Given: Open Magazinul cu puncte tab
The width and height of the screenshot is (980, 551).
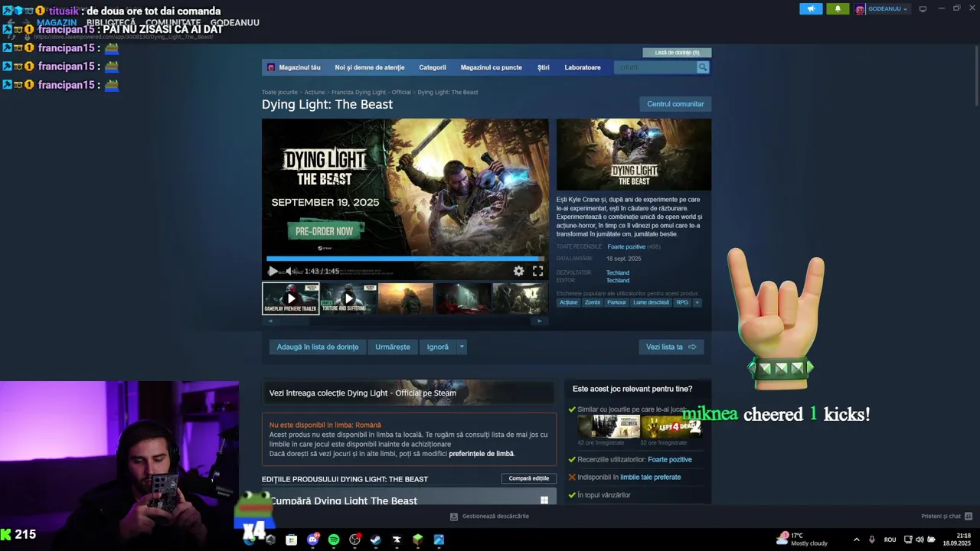Looking at the screenshot, I should tap(492, 67).
